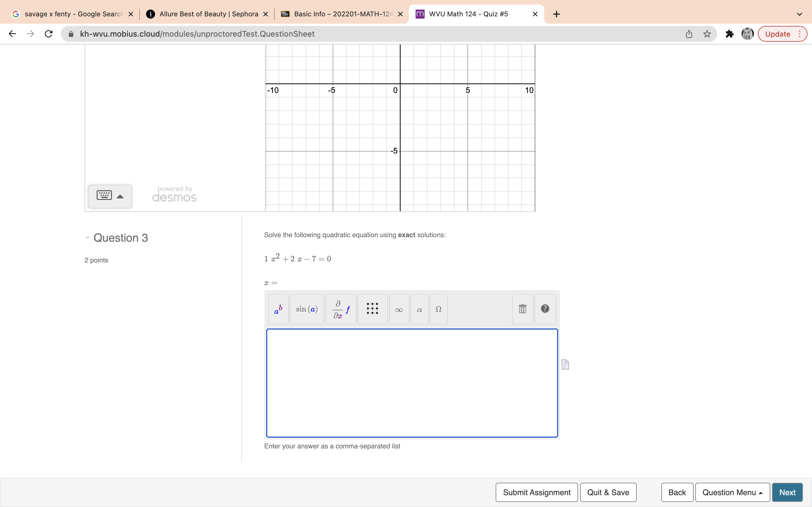The width and height of the screenshot is (812, 507).
Task: Insert a sin(a) function
Action: coord(306,309)
